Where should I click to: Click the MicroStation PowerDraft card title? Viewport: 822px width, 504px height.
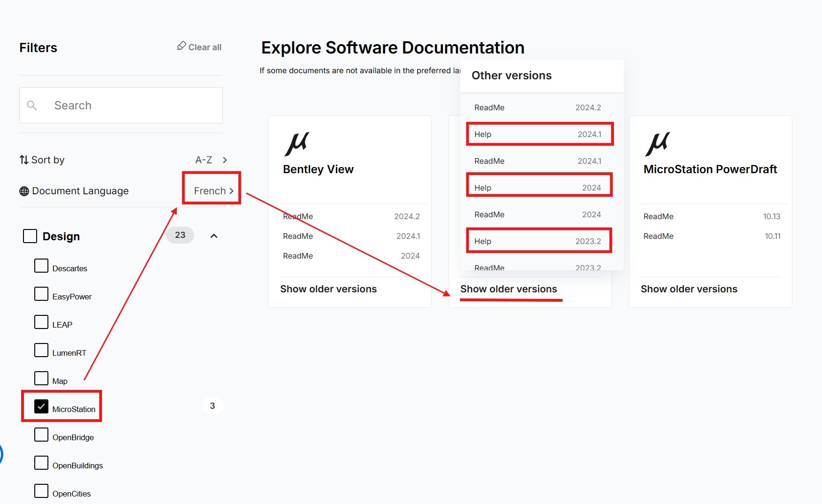pyautogui.click(x=710, y=169)
